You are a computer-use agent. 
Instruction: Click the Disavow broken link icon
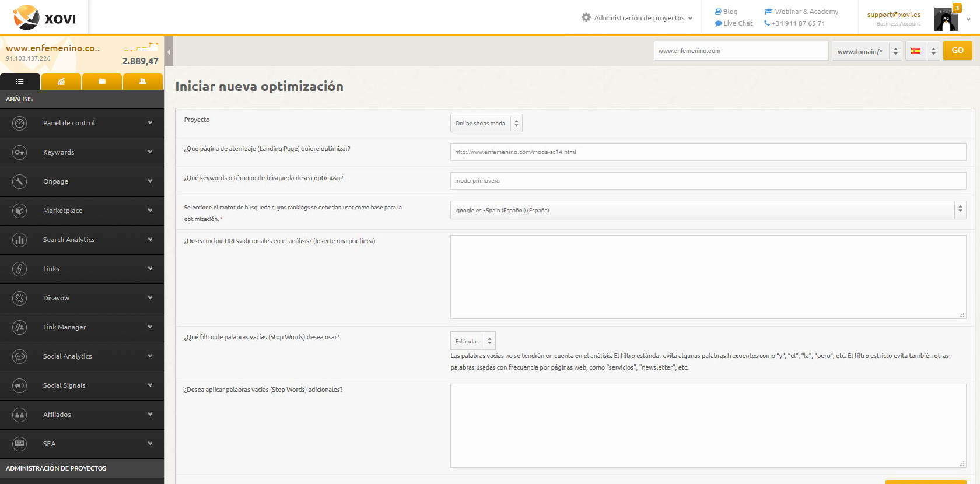coord(20,298)
